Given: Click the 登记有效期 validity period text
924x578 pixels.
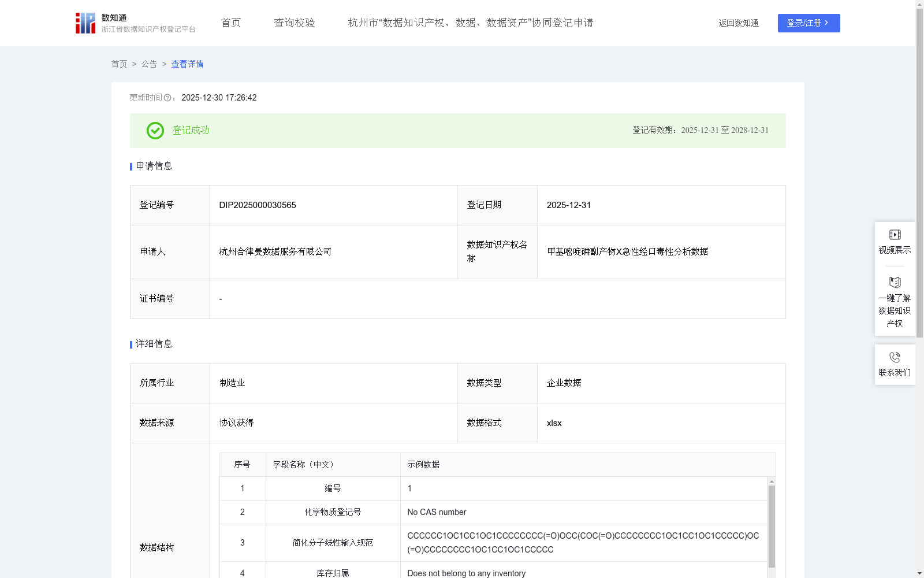Looking at the screenshot, I should [701, 131].
